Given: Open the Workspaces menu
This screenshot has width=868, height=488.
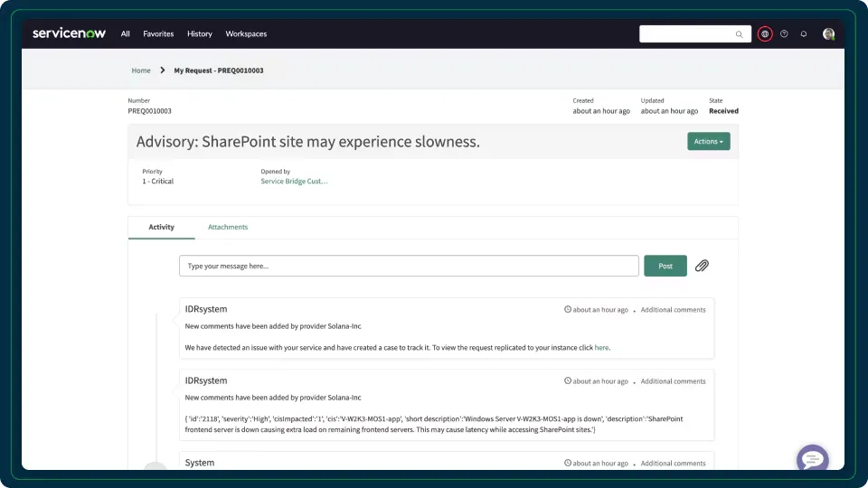Looking at the screenshot, I should click(x=246, y=33).
